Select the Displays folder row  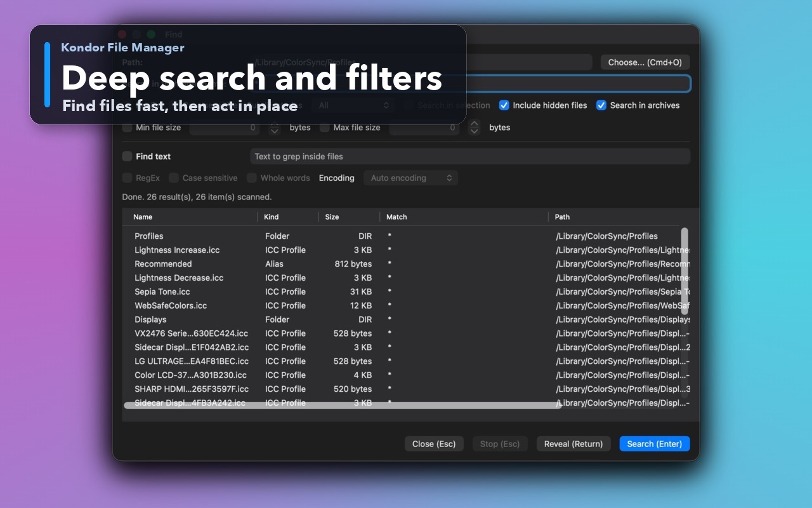point(406,320)
